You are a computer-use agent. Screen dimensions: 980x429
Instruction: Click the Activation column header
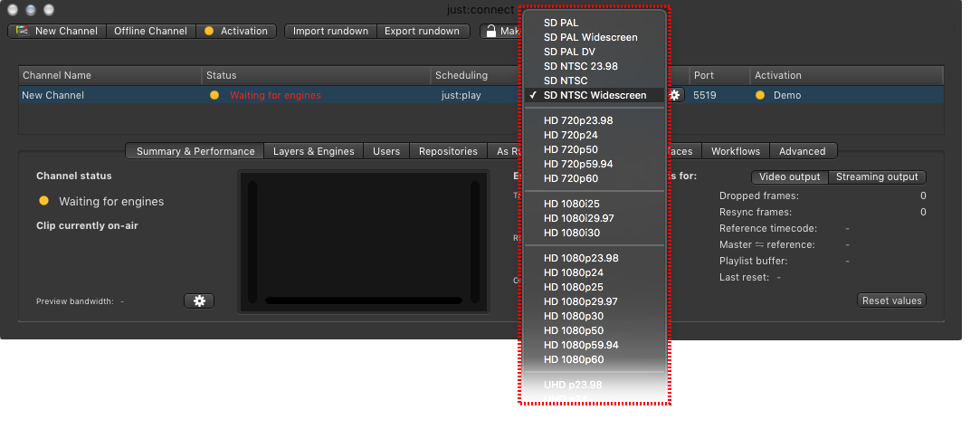847,75
